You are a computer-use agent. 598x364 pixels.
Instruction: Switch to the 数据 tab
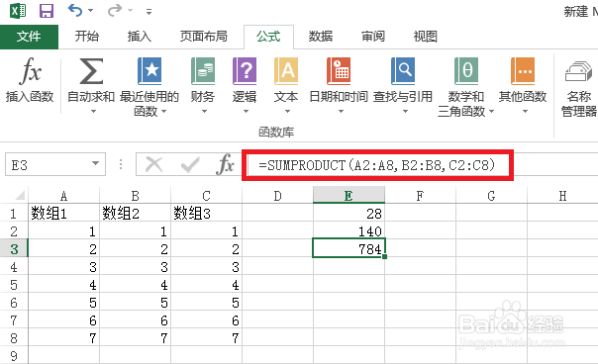pyautogui.click(x=321, y=37)
